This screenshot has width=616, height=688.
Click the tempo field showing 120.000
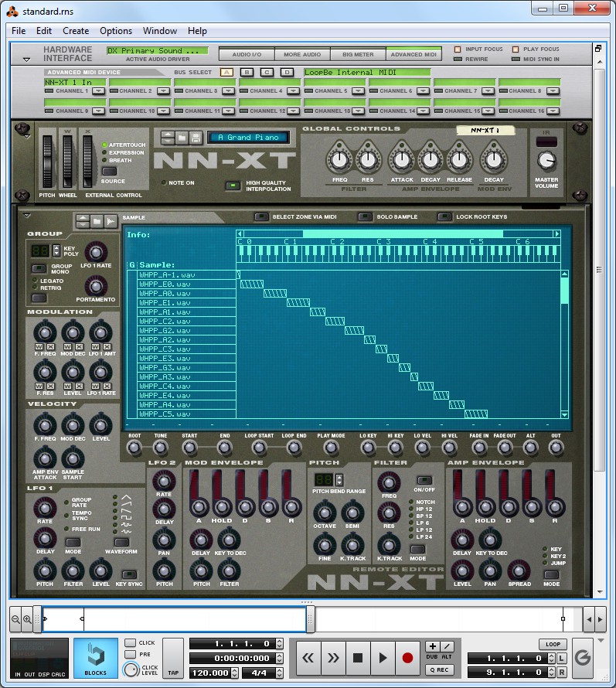click(x=209, y=673)
